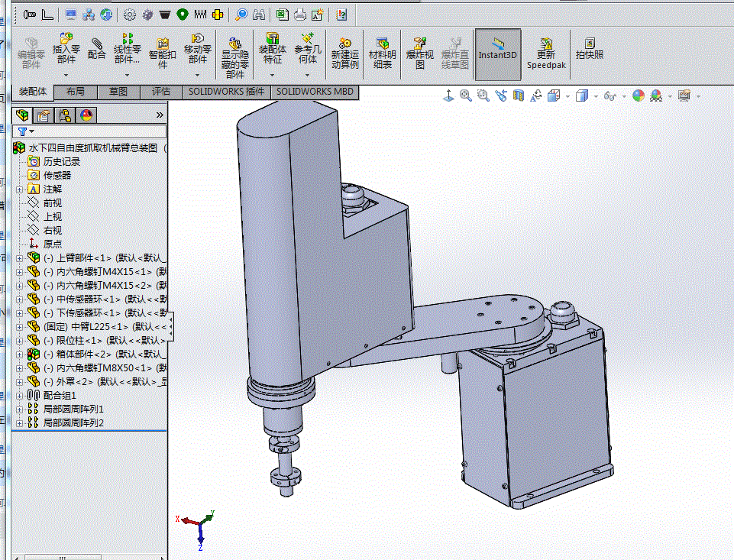This screenshot has height=560, width=734.
Task: Switch to the 评估 (Evaluate) tab
Action: (x=161, y=92)
